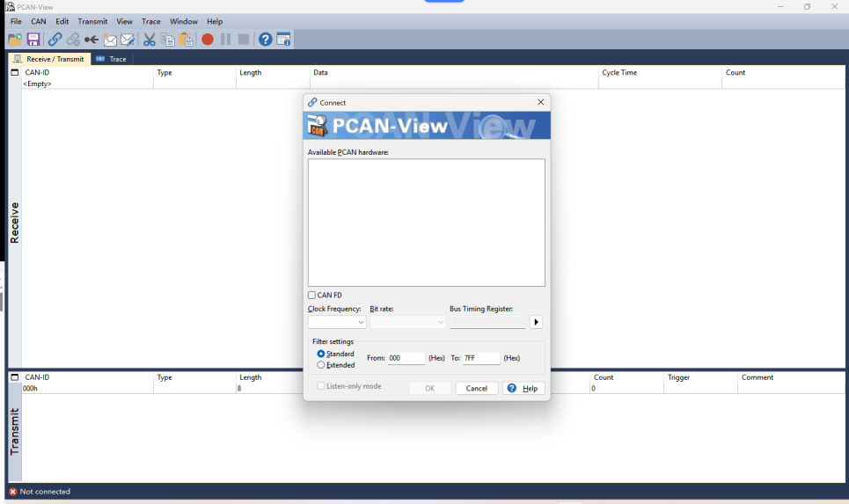The image size is (849, 504).
Task: Click the Transmit Comment column header
Action: [791, 377]
